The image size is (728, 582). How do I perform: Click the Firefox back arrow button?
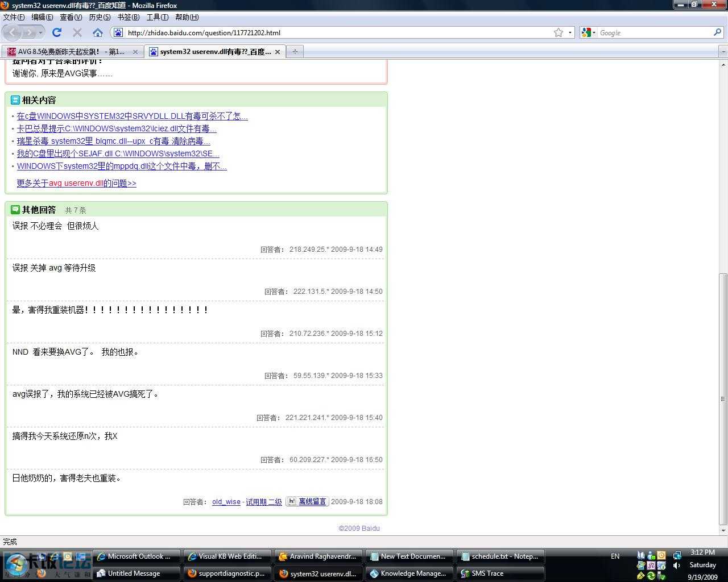[13, 32]
